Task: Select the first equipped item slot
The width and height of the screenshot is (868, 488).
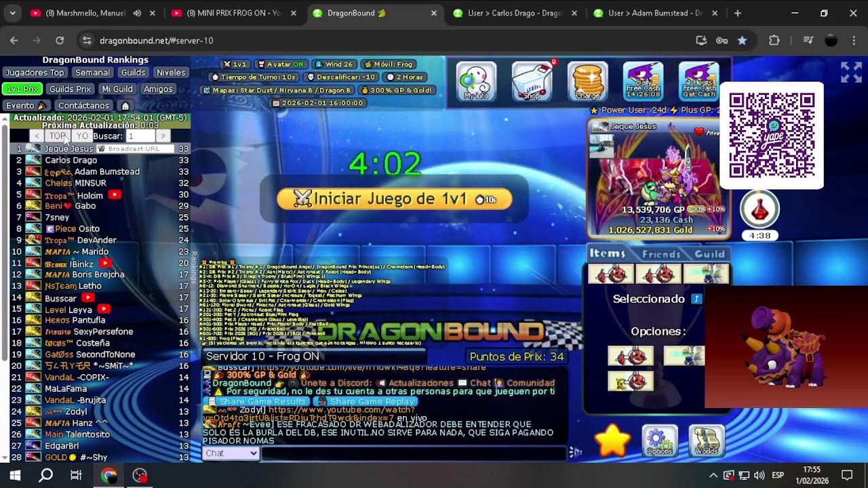Action: pos(611,274)
